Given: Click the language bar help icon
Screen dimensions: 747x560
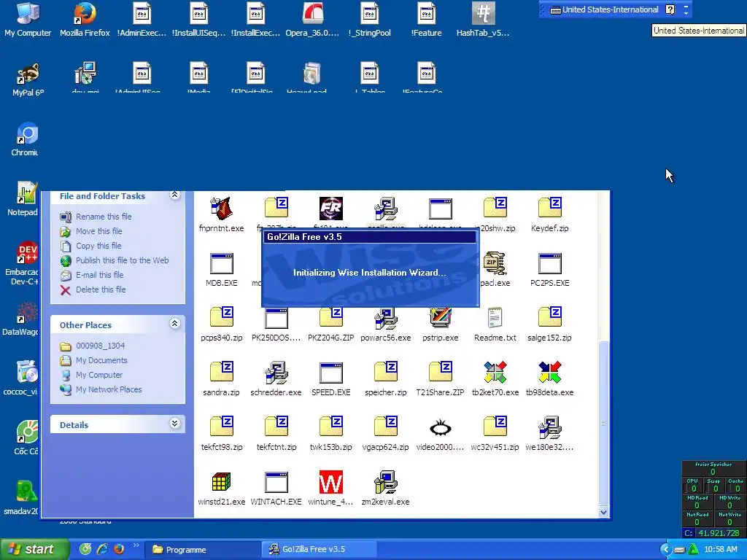Looking at the screenshot, I should tap(670, 9).
